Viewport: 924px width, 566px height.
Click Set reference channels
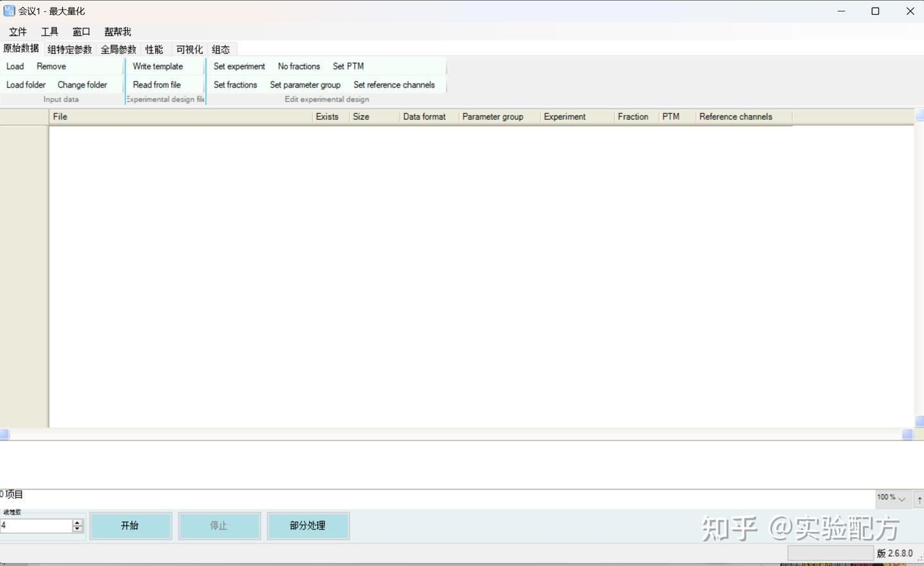point(395,84)
